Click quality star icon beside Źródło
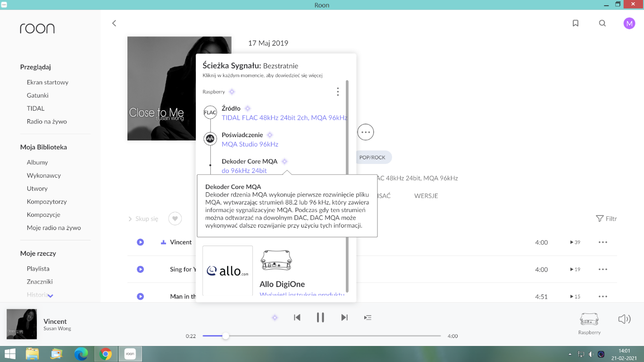The image size is (644, 362). 247,108
